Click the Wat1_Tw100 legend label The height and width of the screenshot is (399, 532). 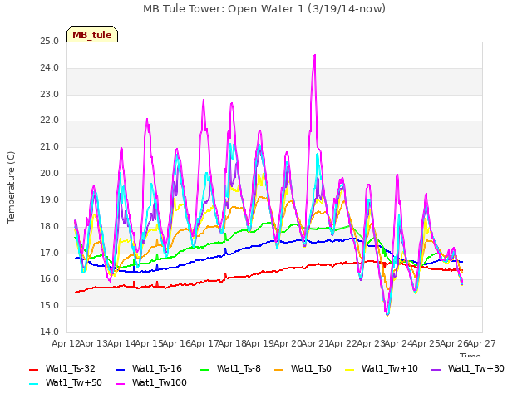point(159,383)
